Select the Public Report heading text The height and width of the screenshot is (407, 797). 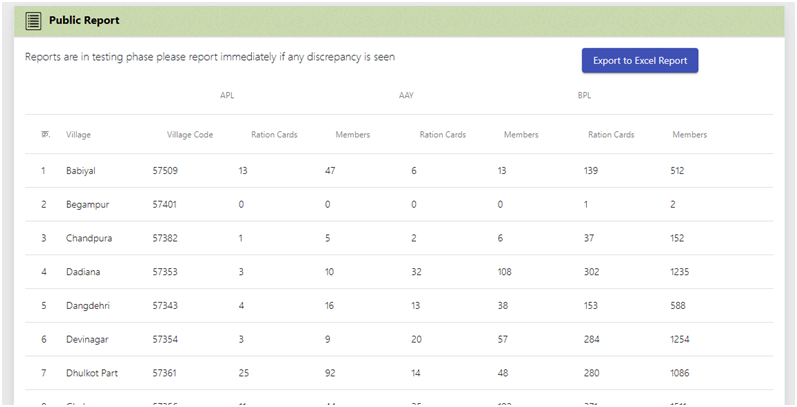click(84, 21)
